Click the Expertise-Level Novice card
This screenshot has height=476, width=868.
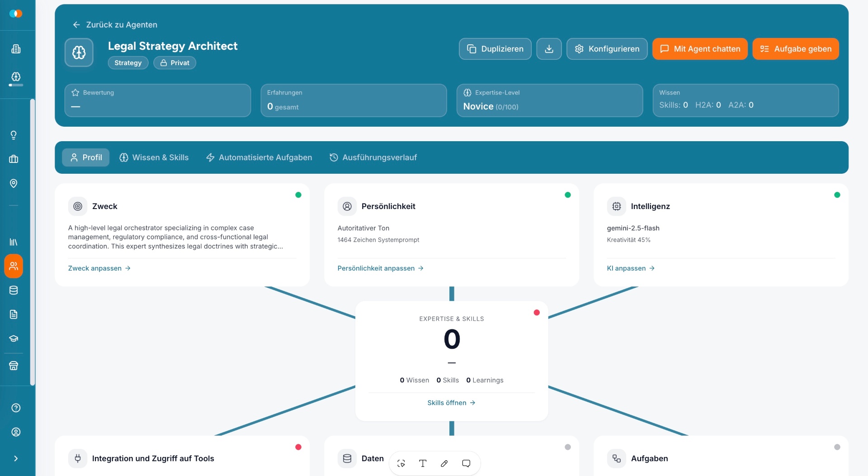click(x=550, y=100)
